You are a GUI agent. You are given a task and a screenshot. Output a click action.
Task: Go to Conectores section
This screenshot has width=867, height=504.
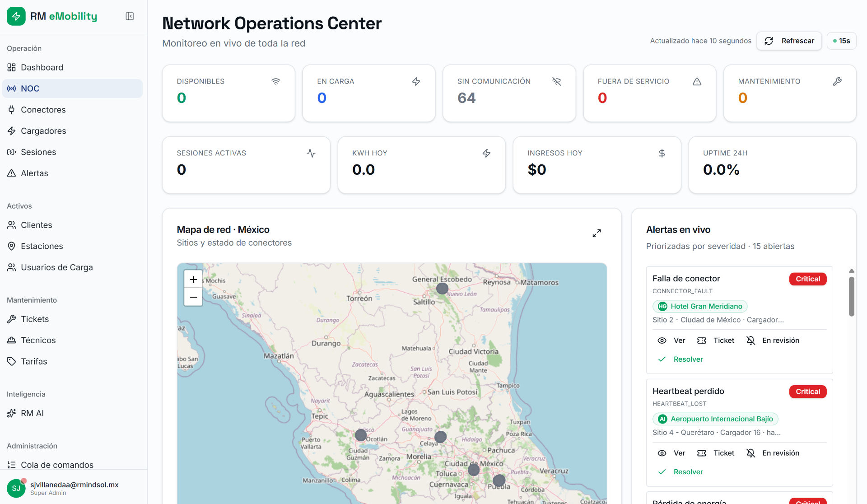[72, 110]
